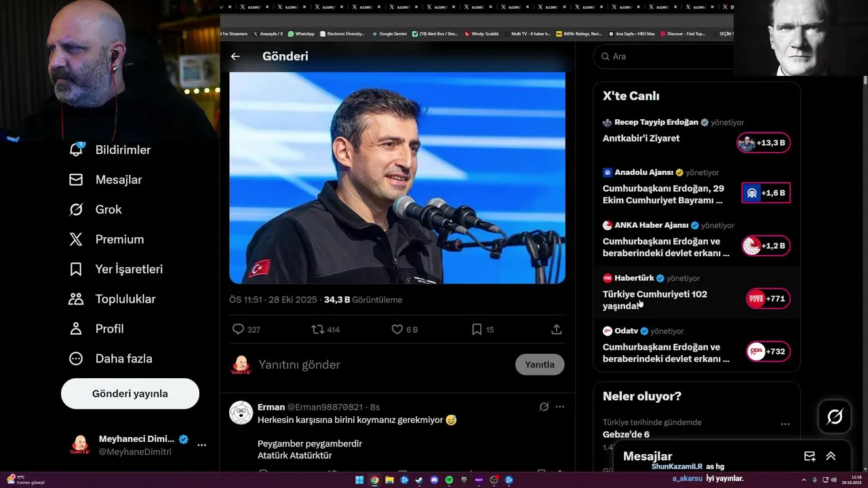This screenshot has height=488, width=868.
Task: Open Mesajlar in the sidebar
Action: pos(105,180)
